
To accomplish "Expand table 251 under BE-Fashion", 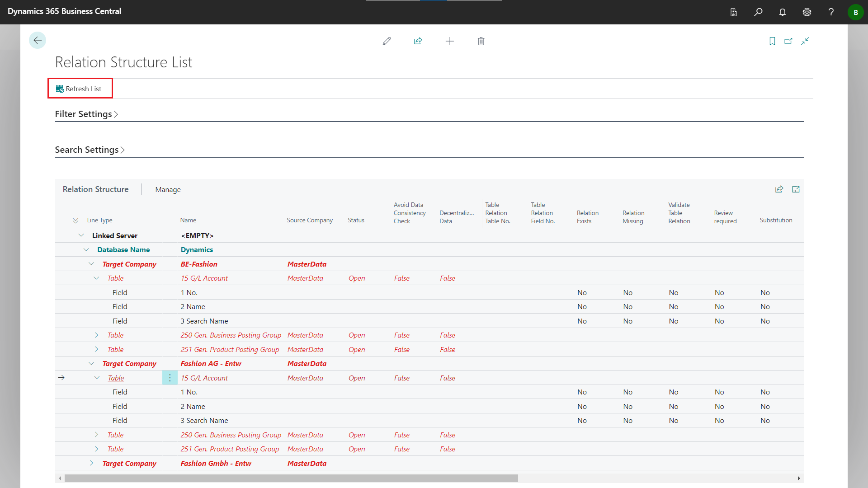I will click(96, 349).
